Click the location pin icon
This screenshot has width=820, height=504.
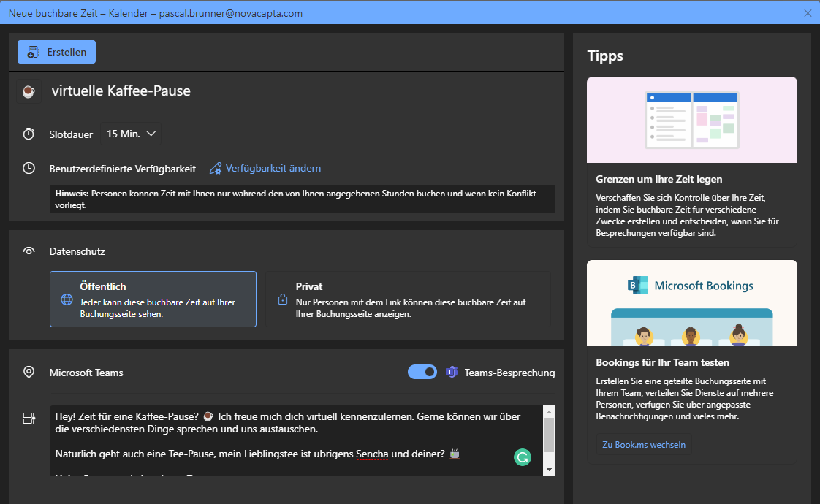coord(29,373)
